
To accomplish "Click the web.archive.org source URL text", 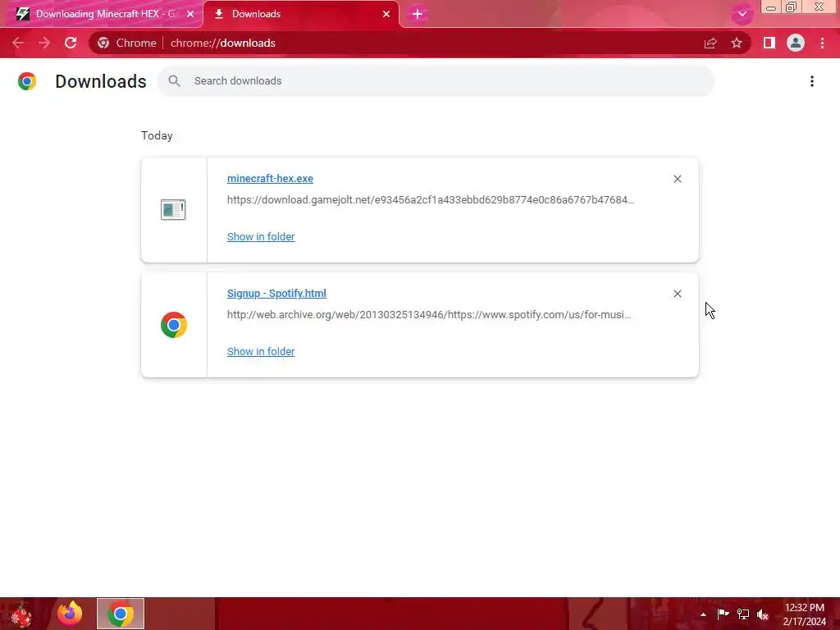I will pos(429,314).
